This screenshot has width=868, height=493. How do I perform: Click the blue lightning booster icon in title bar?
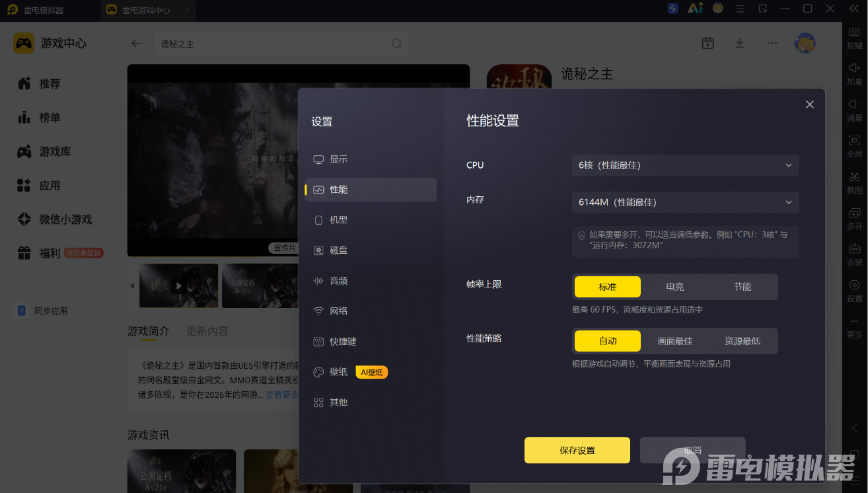pos(672,9)
